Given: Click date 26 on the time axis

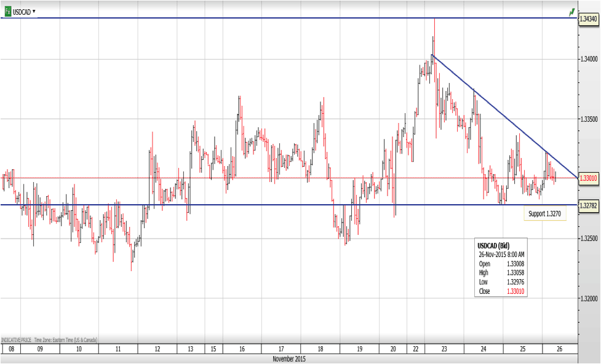Looking at the screenshot, I should coord(559,349).
